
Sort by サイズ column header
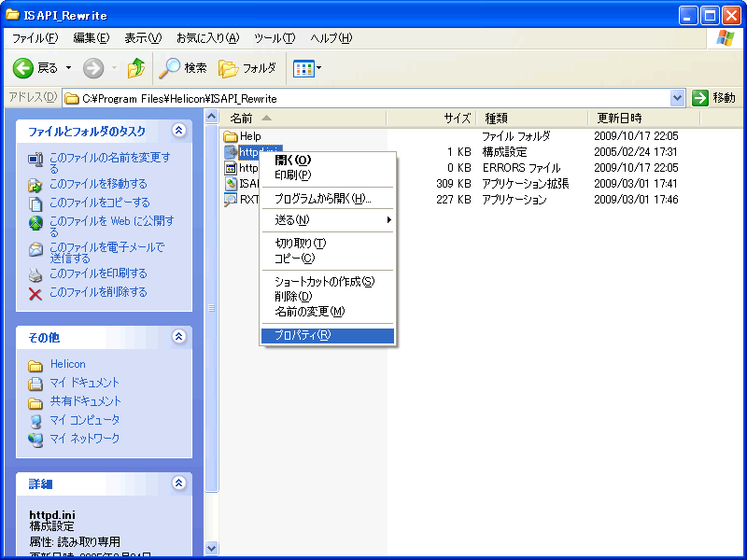coord(431,118)
